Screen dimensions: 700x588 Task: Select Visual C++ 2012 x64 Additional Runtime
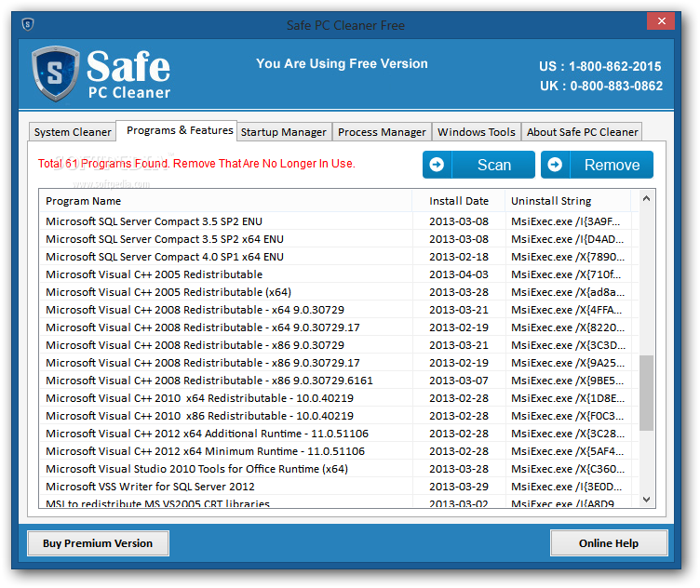coord(339,434)
